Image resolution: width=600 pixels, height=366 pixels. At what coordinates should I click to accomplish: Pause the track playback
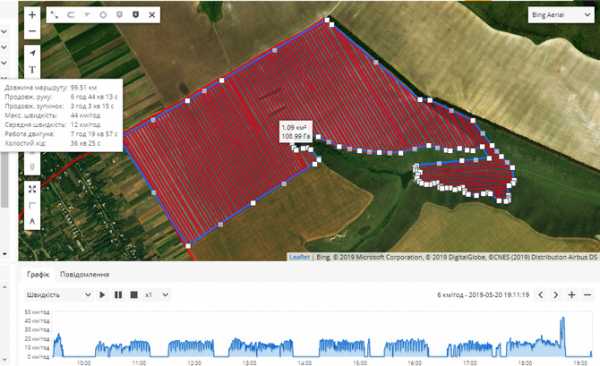pos(118,295)
